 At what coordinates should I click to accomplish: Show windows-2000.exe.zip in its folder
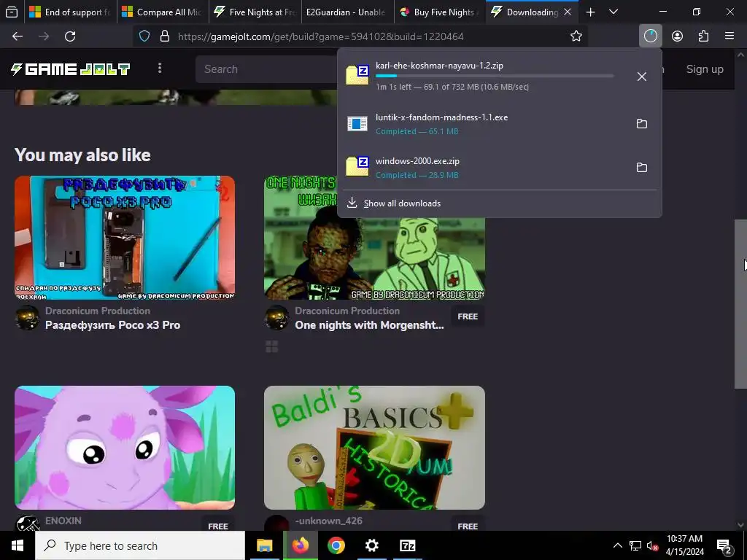pyautogui.click(x=642, y=167)
